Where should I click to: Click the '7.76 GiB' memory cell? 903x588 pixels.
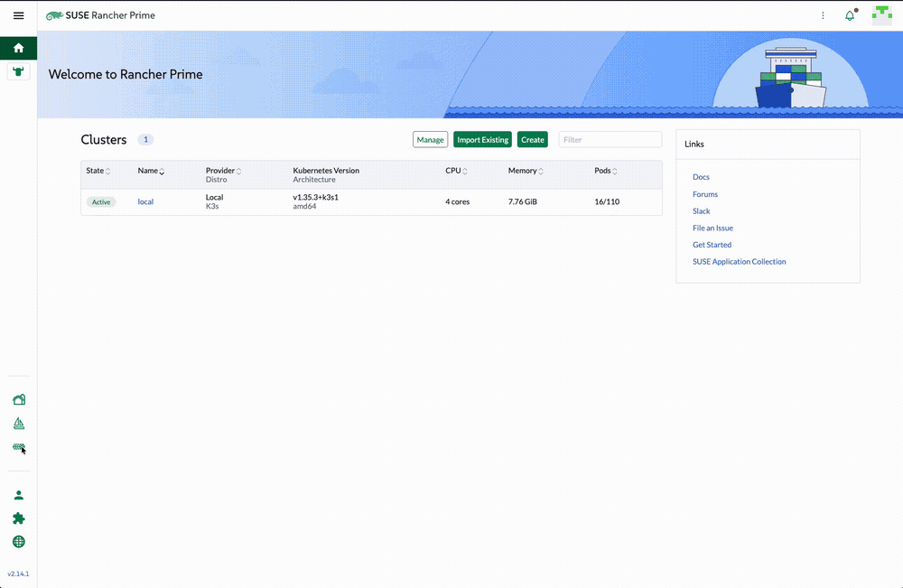click(522, 201)
